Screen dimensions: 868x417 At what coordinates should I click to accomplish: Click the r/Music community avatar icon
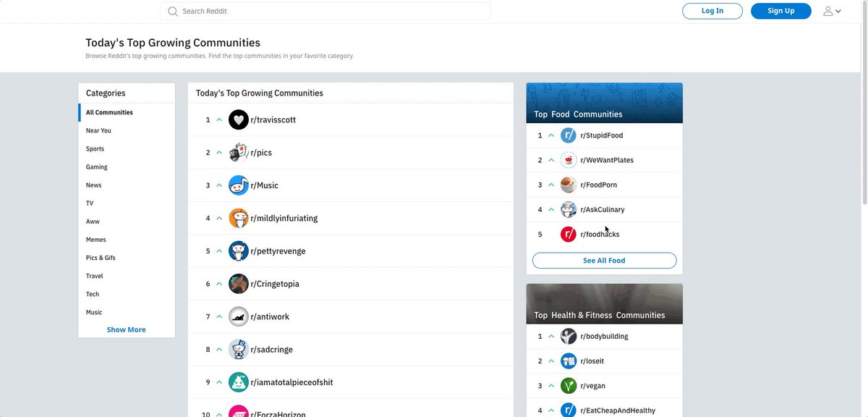(239, 185)
